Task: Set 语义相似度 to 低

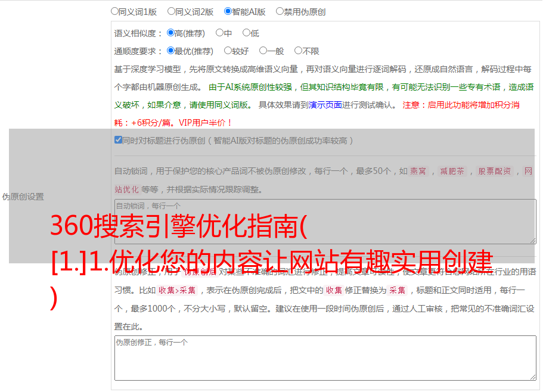Action: click(x=246, y=33)
